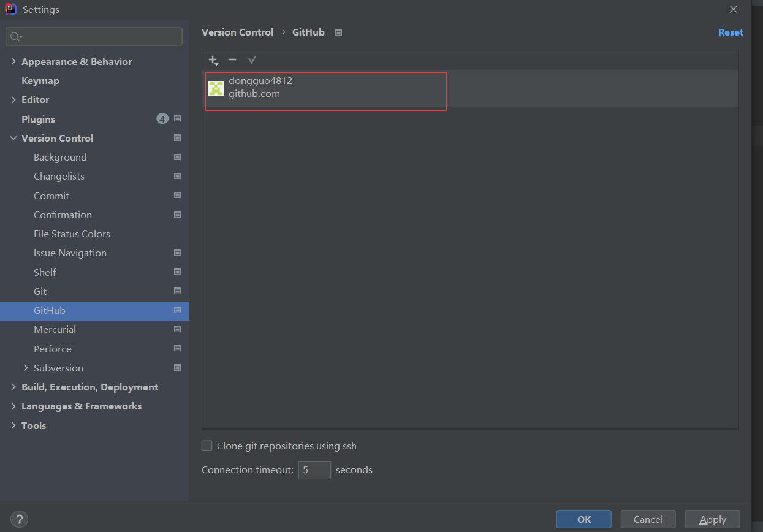
Task: Click the github.com server text
Action: (254, 94)
